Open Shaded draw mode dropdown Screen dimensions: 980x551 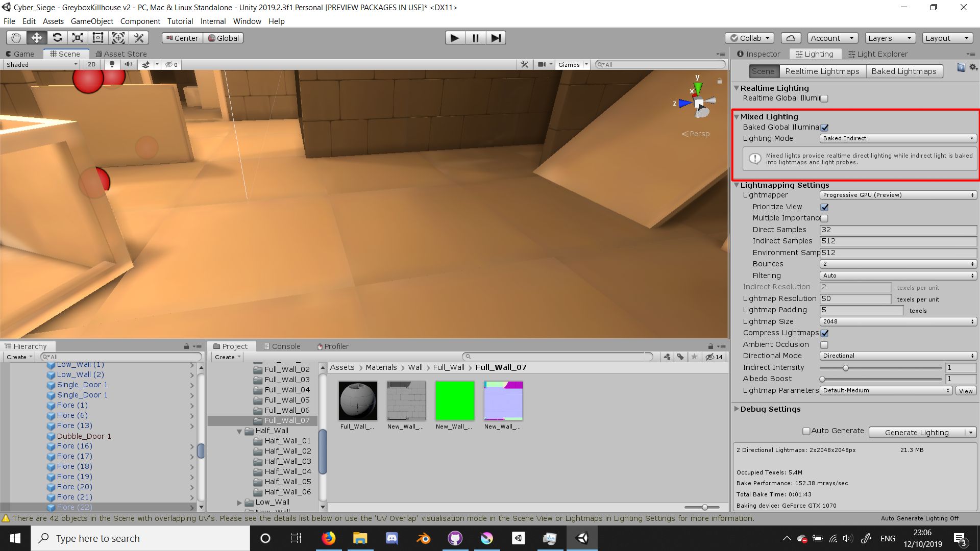click(x=42, y=64)
